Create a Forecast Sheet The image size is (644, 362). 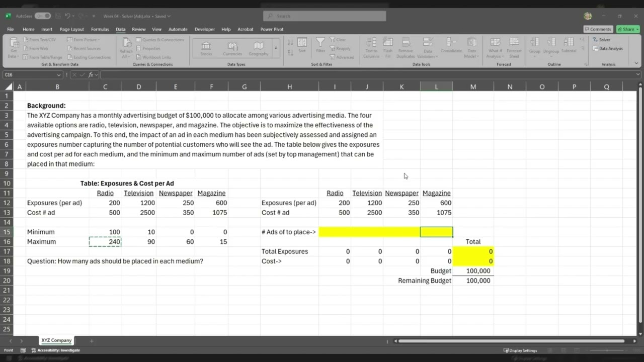(x=514, y=48)
